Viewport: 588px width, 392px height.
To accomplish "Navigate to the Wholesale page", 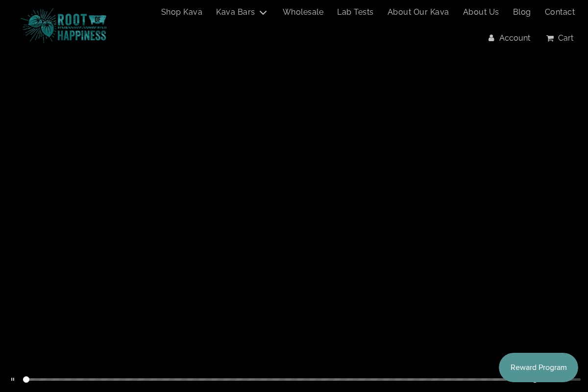I will point(303,12).
